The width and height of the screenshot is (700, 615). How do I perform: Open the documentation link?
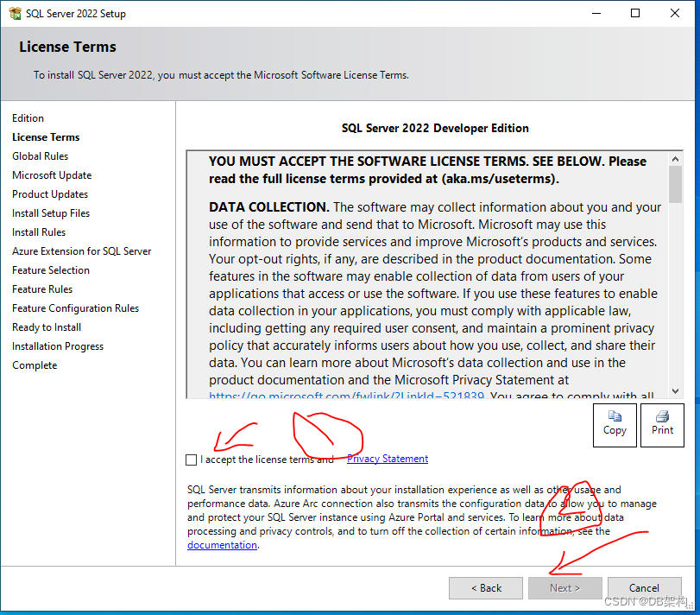click(x=222, y=544)
